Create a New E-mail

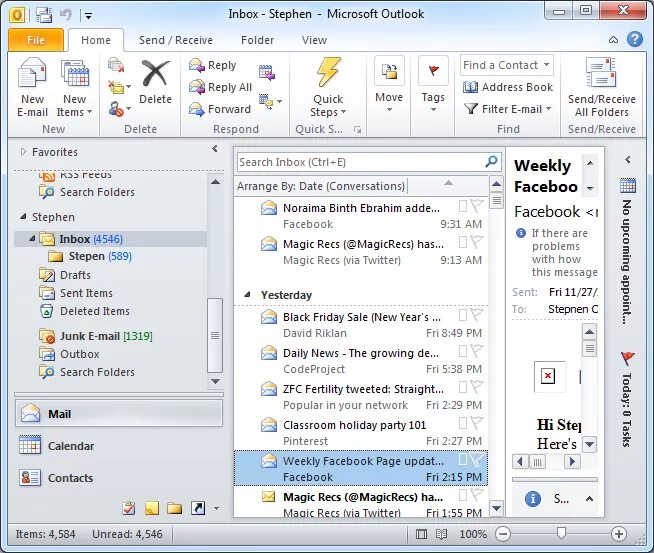click(x=32, y=88)
